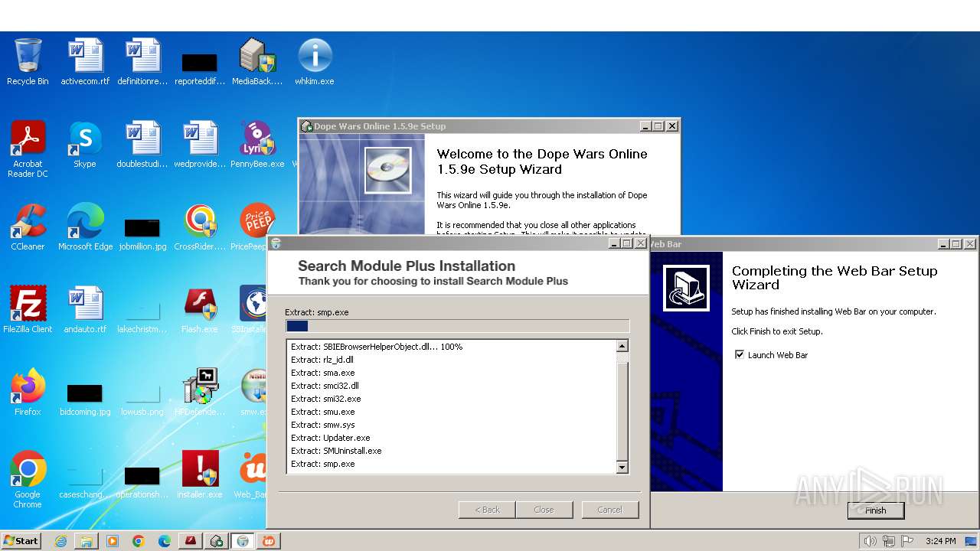Click the Start button
Screen dimensions: 980x551
21,541
